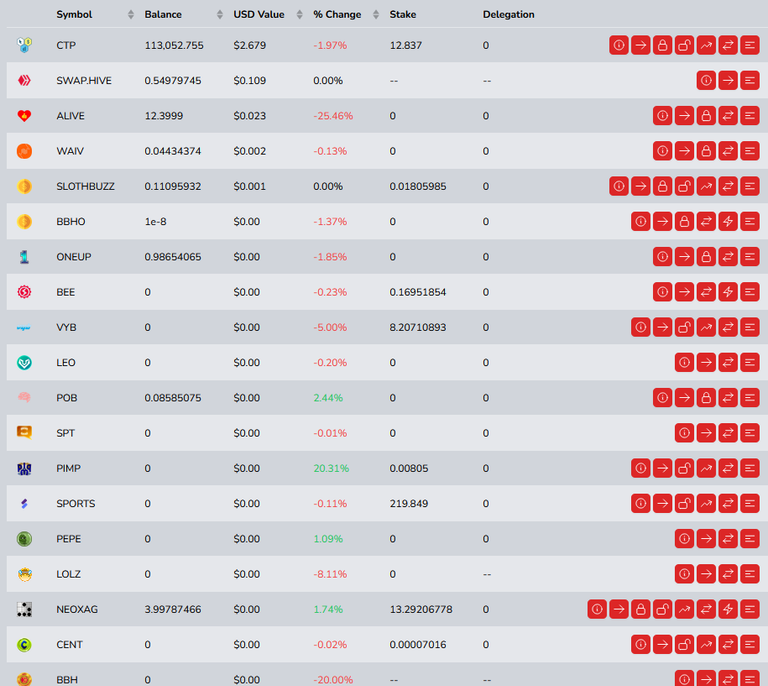768x686 pixels.
Task: Unstake SPORTS via the open padlock icon
Action: (x=684, y=504)
